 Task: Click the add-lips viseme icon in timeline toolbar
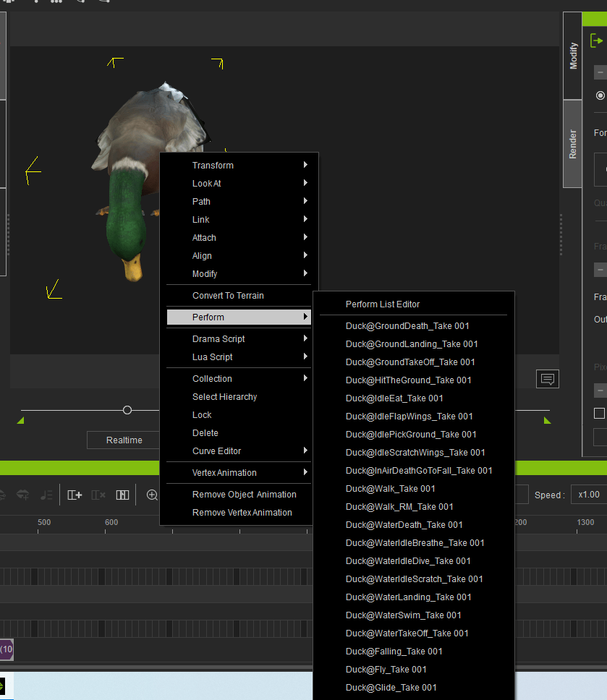tap(22, 495)
